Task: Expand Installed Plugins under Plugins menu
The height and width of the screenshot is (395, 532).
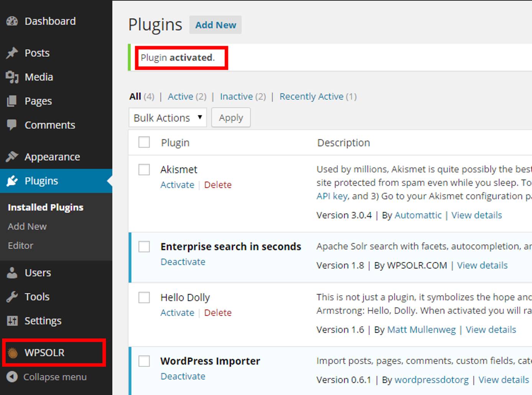Action: pyautogui.click(x=45, y=207)
